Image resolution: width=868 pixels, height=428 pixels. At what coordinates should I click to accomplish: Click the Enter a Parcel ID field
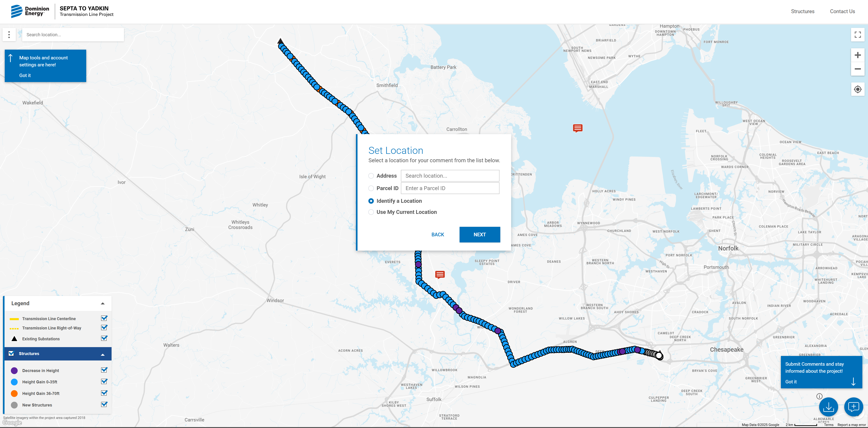click(x=450, y=188)
